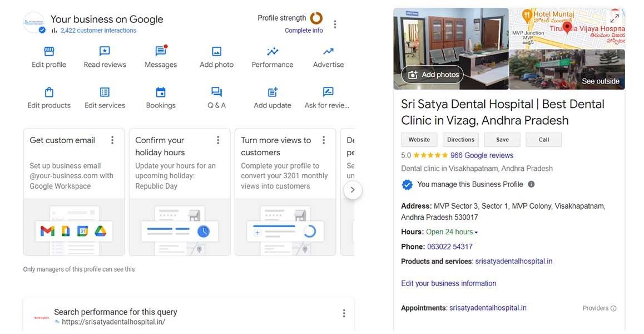Click the Only managers of this profile note

pyautogui.click(x=79, y=269)
